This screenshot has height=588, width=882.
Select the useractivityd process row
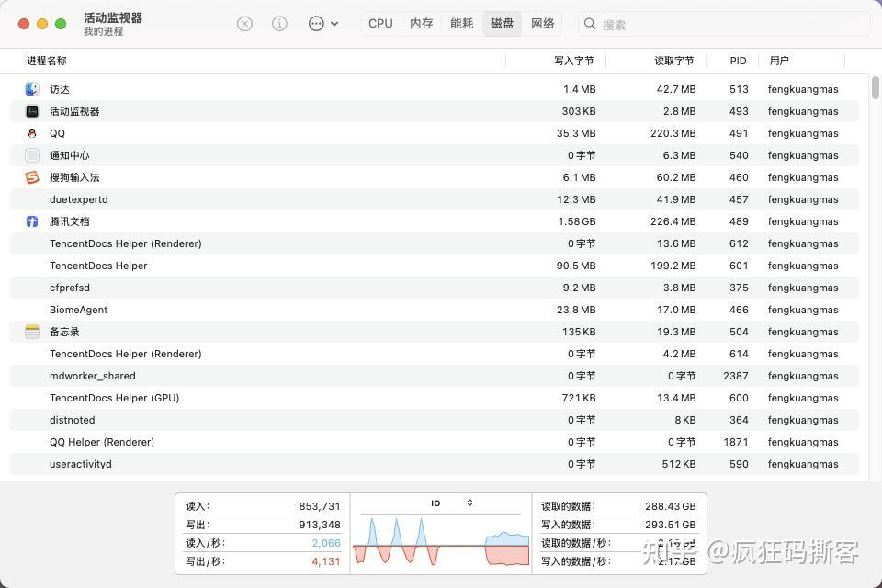click(x=434, y=464)
